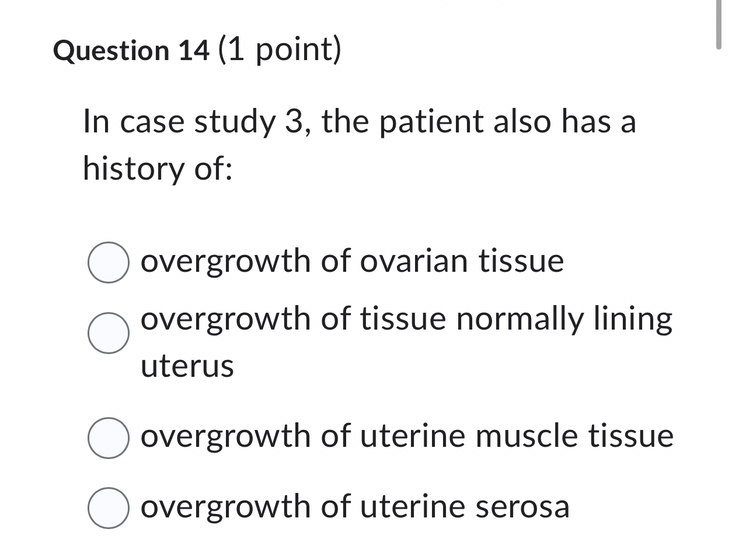Click the "overgrowth of uterine serosa" label text
This screenshot has width=753, height=560.
355,506
